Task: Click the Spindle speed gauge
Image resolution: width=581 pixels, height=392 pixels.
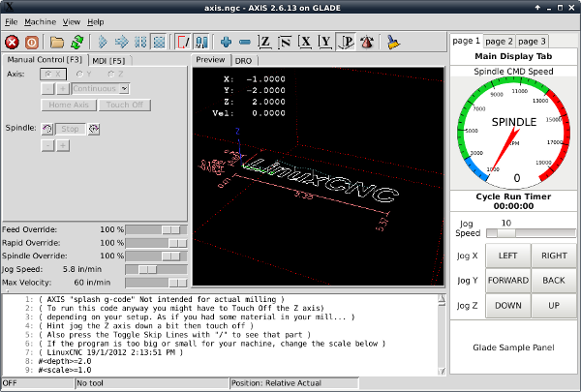Action: (x=513, y=134)
